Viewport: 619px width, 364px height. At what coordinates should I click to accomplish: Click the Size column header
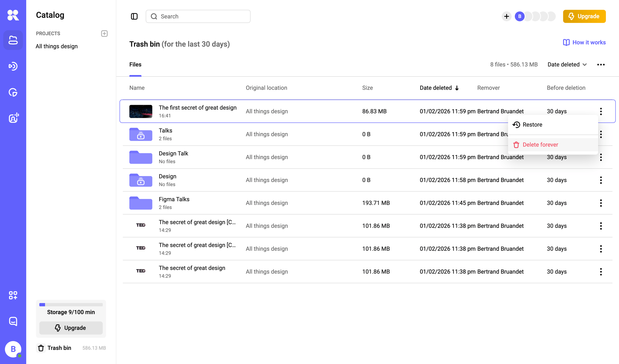coord(367,88)
